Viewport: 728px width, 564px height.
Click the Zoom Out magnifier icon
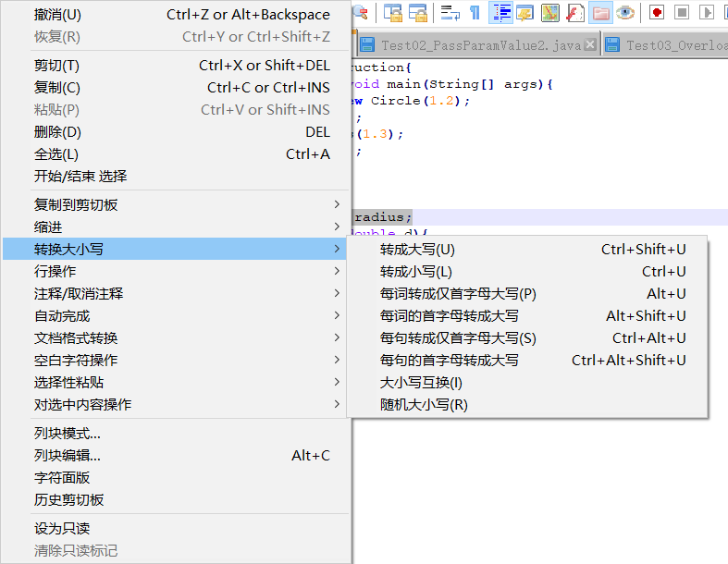(x=360, y=13)
